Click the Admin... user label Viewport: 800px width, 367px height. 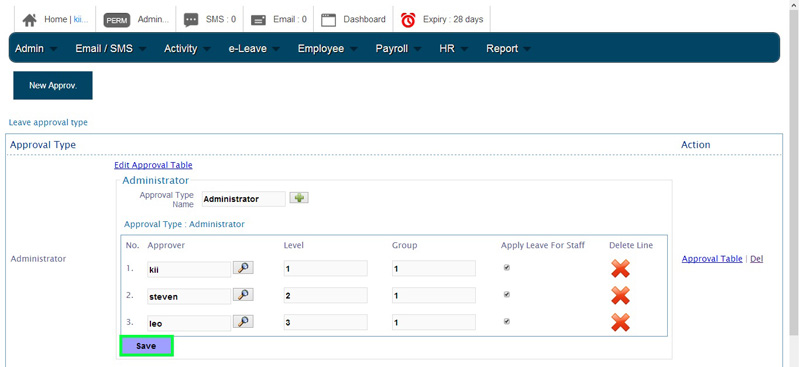pyautogui.click(x=153, y=19)
